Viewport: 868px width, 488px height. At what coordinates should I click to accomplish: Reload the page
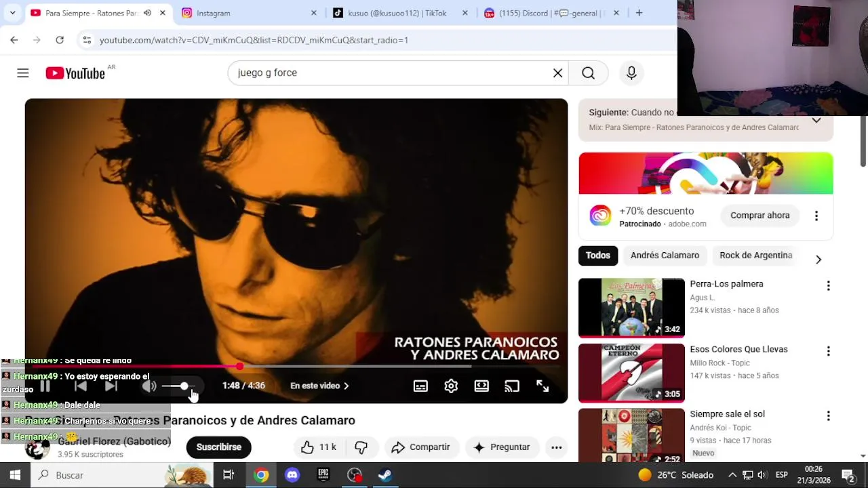click(60, 40)
